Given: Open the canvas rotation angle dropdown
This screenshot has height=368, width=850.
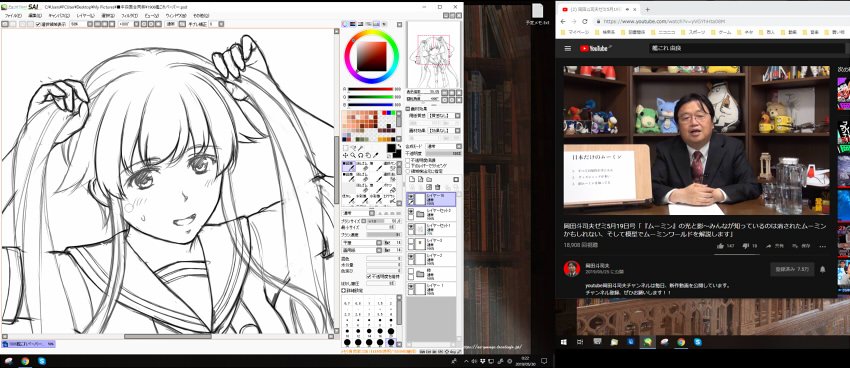Looking at the screenshot, I should 128,24.
